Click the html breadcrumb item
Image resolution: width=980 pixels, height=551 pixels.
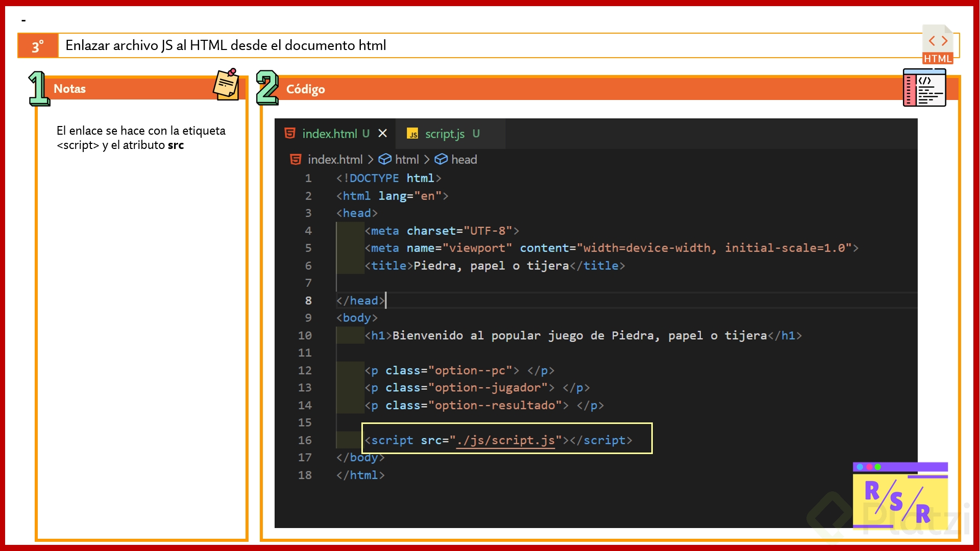click(x=407, y=160)
